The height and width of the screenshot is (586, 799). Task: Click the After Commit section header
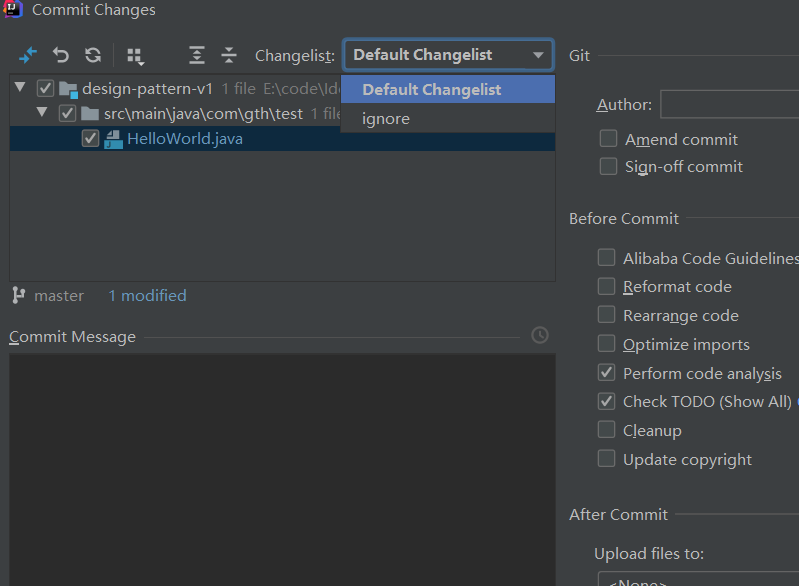[x=618, y=515]
